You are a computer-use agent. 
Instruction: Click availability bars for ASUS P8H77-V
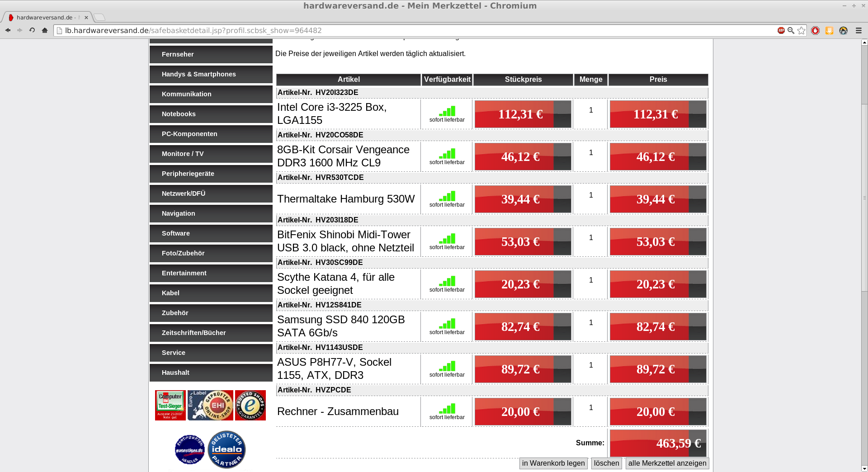447,366
